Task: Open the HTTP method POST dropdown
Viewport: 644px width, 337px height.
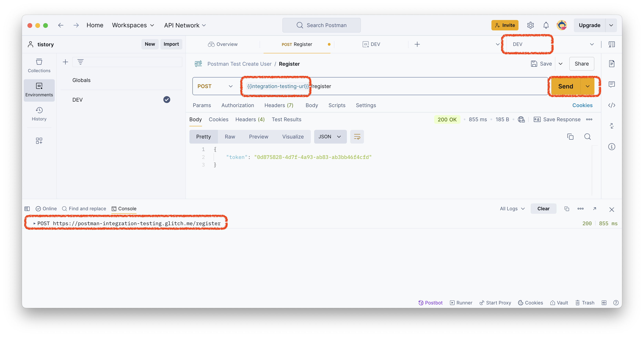Action: pos(215,86)
